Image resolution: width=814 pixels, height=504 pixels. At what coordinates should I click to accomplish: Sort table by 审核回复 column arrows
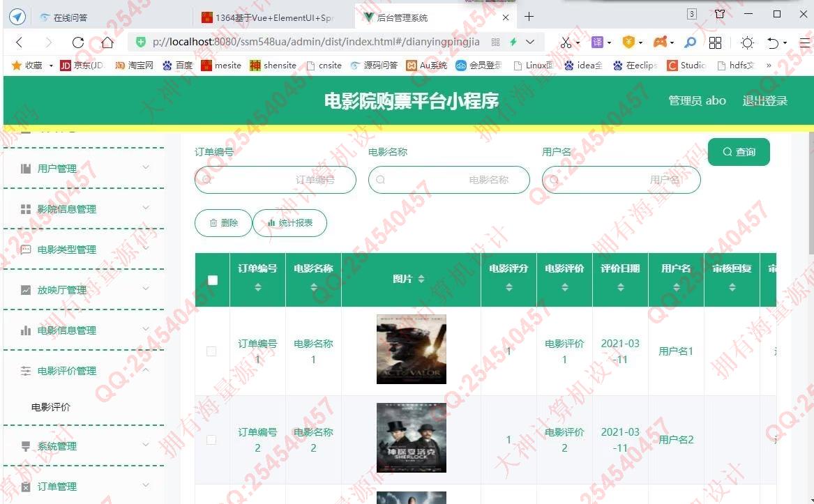732,287
